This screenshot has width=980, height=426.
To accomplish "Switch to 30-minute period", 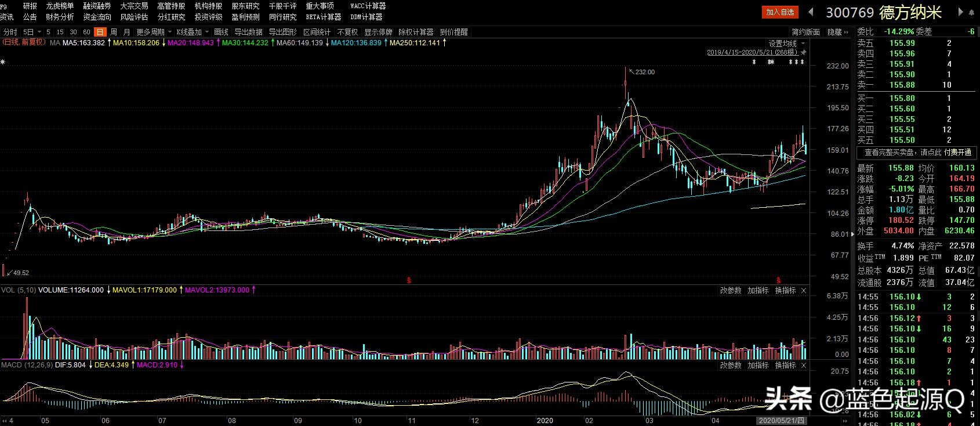I will coord(73,32).
